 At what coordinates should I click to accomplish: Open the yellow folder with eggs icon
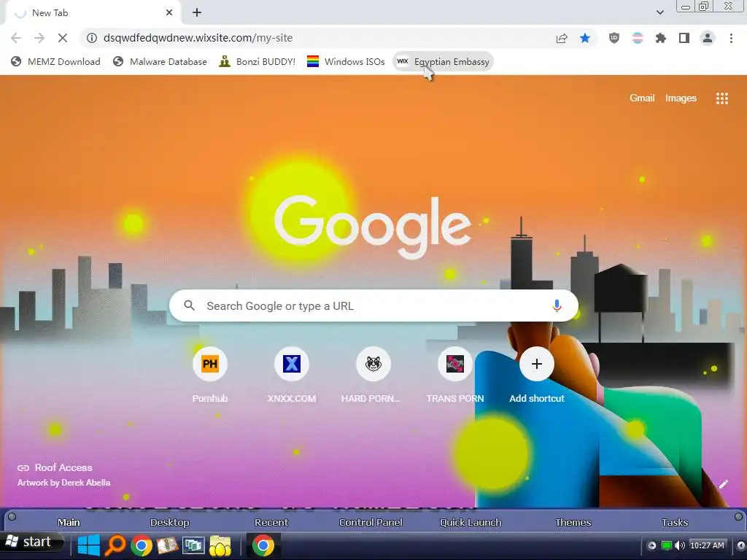(220, 545)
